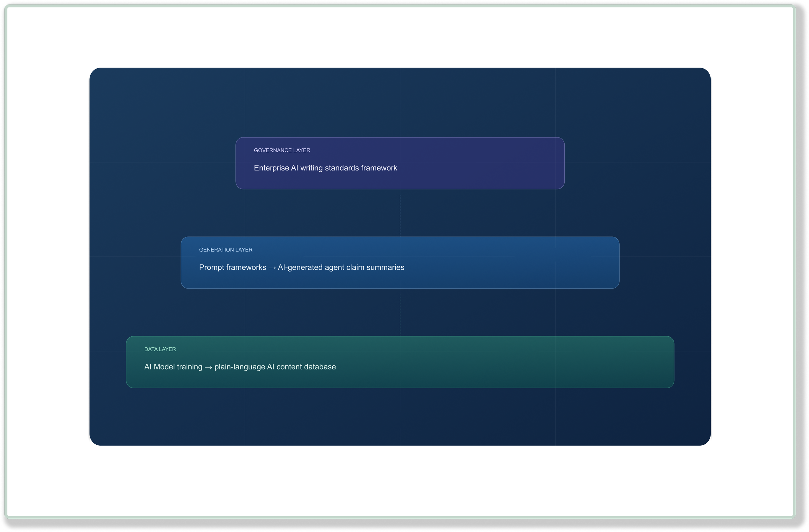Click the dark navy diagram background above the Governance card

point(340,102)
